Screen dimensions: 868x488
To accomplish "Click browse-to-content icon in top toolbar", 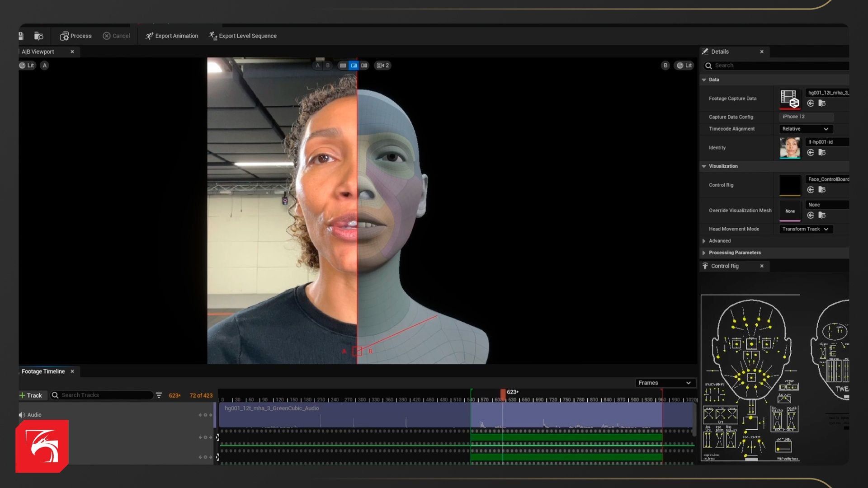I will 39,36.
